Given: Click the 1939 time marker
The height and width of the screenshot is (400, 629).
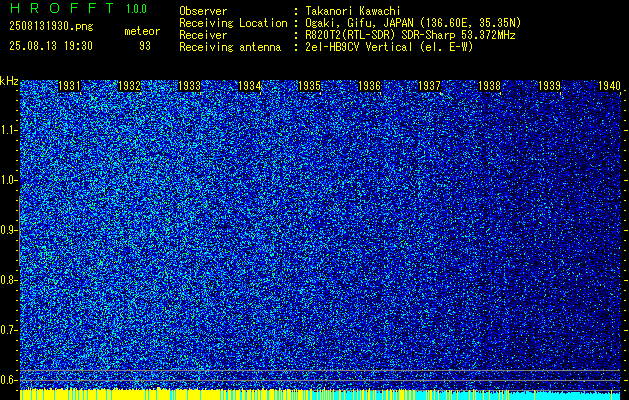Looking at the screenshot, I should [550, 86].
